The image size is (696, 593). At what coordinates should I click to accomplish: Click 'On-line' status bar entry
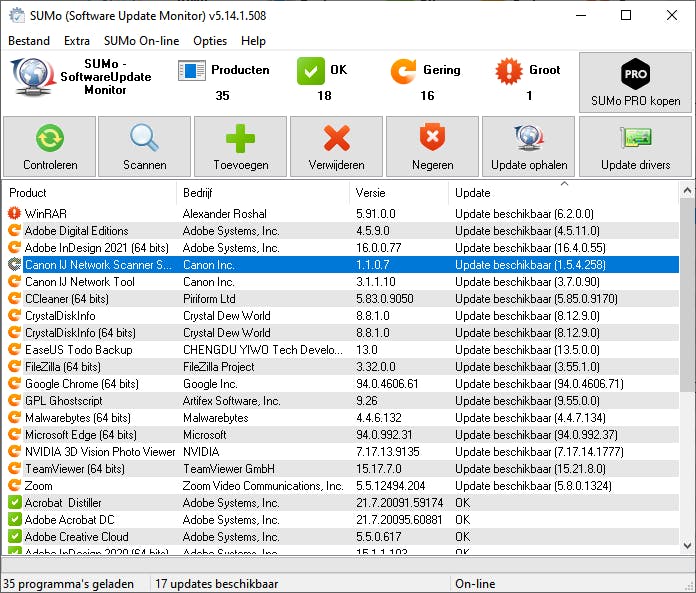tap(475, 583)
